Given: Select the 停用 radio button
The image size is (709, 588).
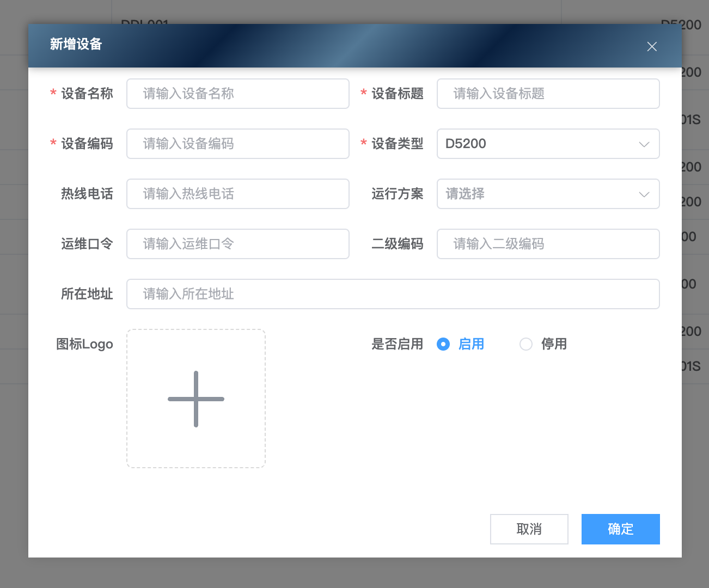Looking at the screenshot, I should click(x=526, y=344).
